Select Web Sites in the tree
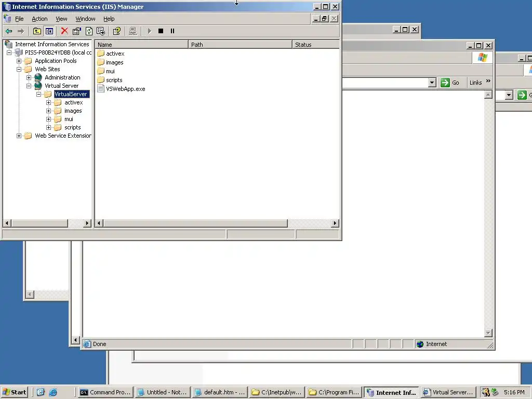 (47, 69)
